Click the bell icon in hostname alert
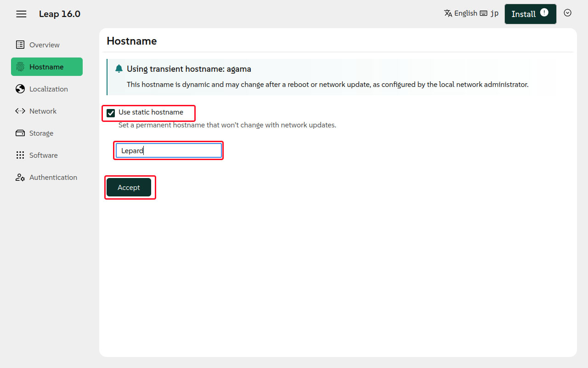 [119, 69]
